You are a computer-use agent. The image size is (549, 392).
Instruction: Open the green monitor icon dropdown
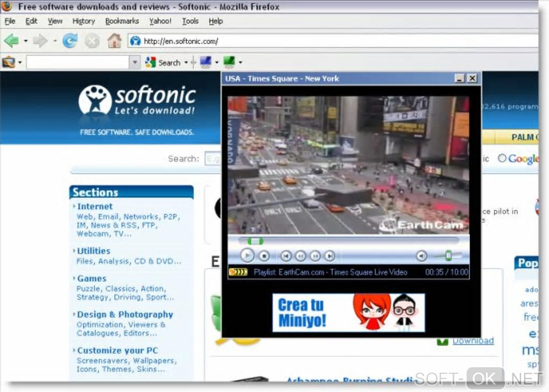point(240,62)
